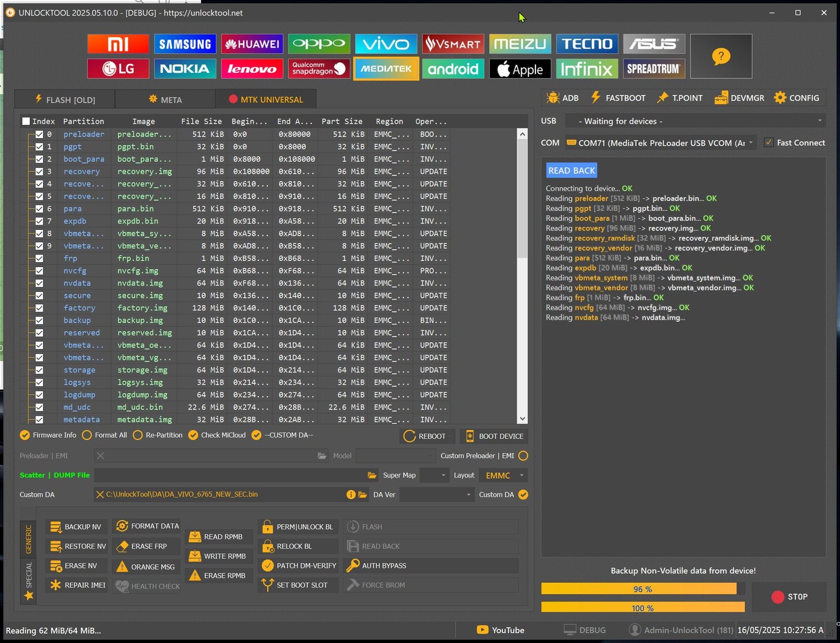Toggle the Firmware Info option
Screen dimensions: 840x643
(48, 435)
